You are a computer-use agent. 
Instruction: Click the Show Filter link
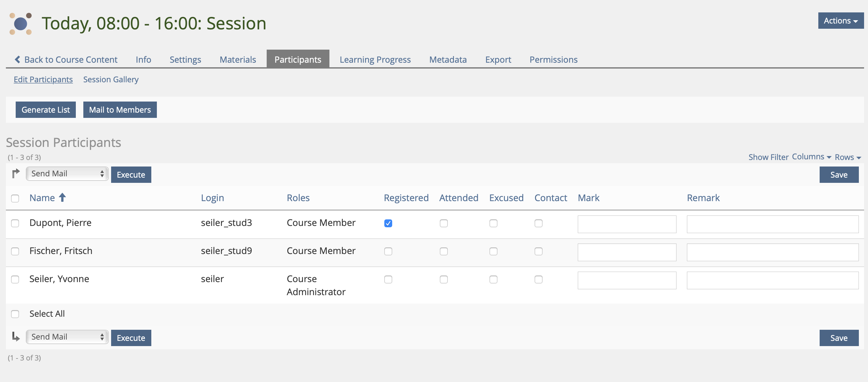(x=768, y=157)
